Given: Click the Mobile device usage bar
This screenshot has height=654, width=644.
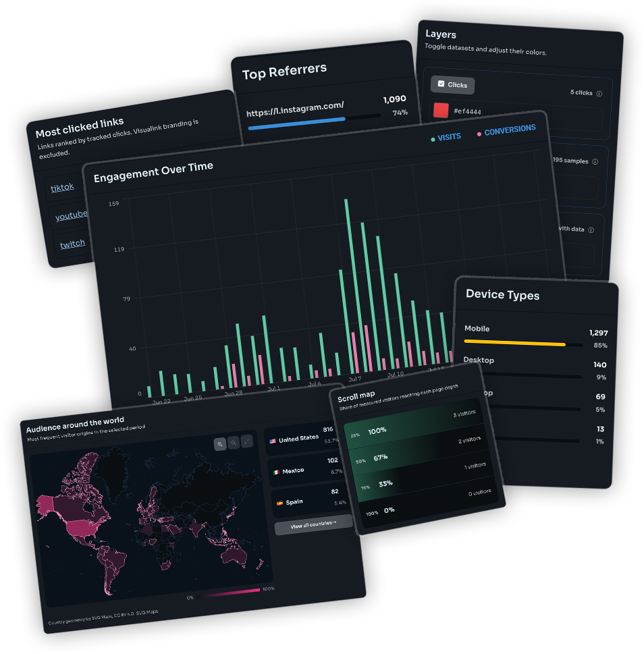Looking at the screenshot, I should [523, 344].
